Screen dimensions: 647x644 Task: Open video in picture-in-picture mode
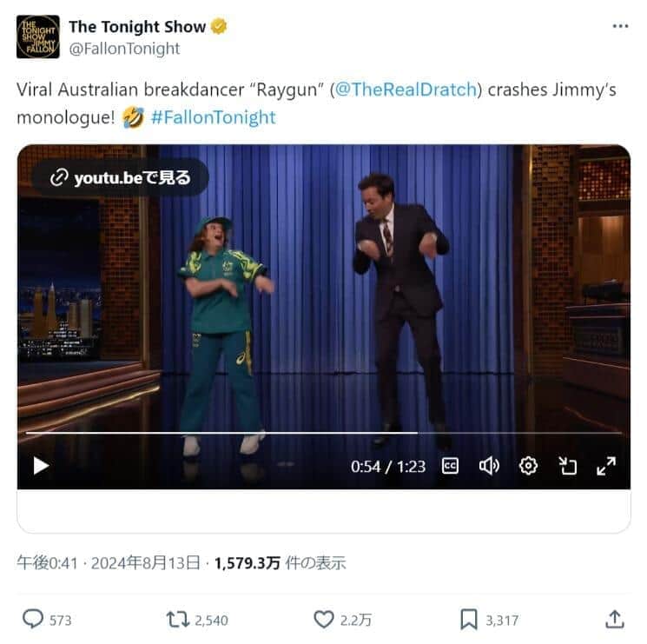click(x=567, y=466)
